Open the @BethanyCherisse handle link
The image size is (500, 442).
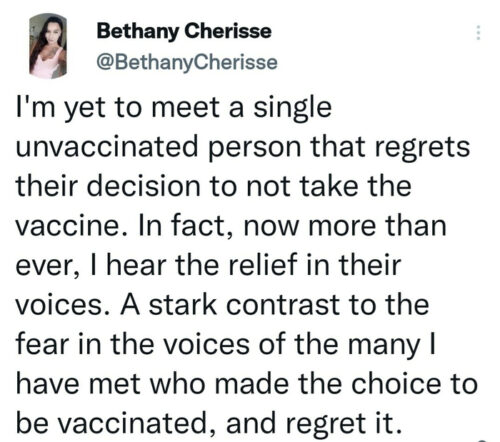click(187, 62)
